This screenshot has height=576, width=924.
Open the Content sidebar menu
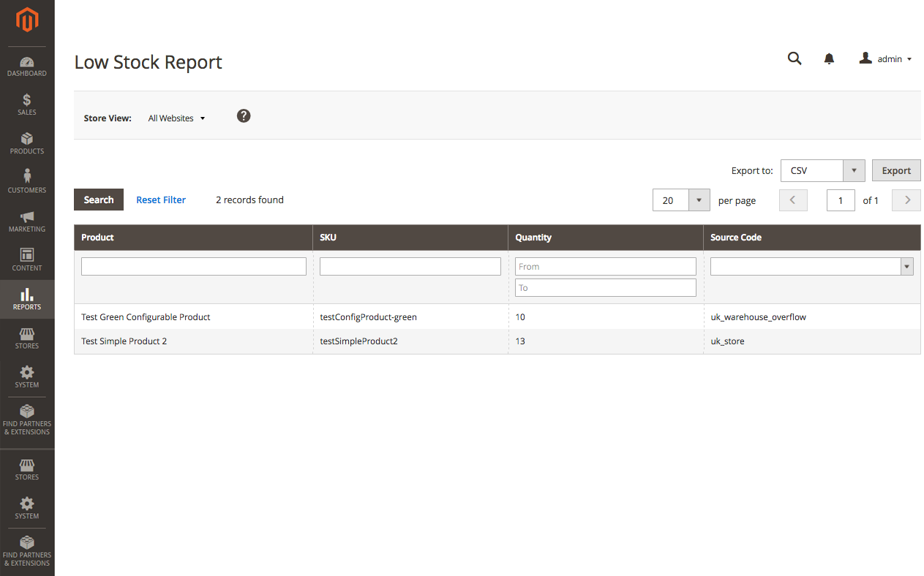(x=27, y=260)
